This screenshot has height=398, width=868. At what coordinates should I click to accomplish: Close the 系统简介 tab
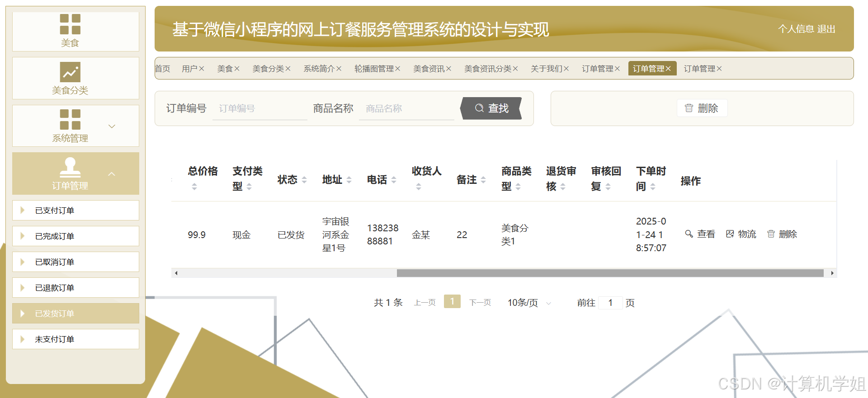click(x=339, y=69)
